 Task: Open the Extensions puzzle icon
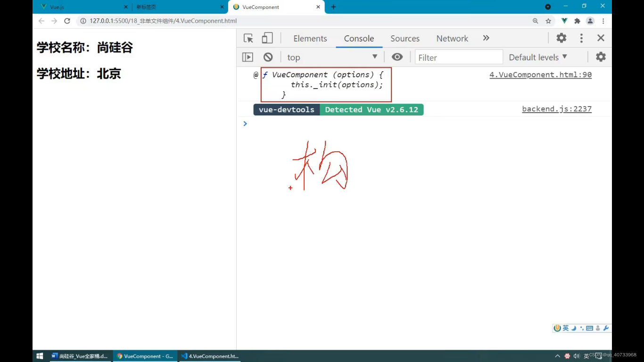click(577, 21)
